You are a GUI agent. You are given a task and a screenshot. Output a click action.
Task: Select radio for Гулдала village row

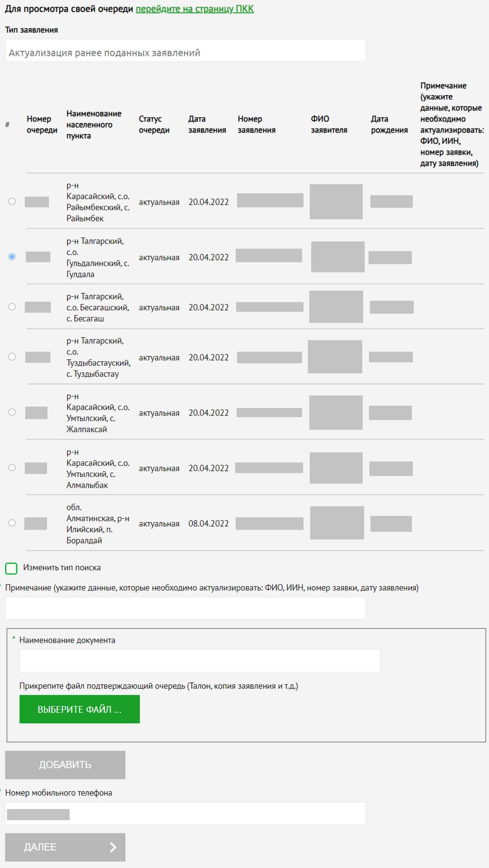[12, 257]
